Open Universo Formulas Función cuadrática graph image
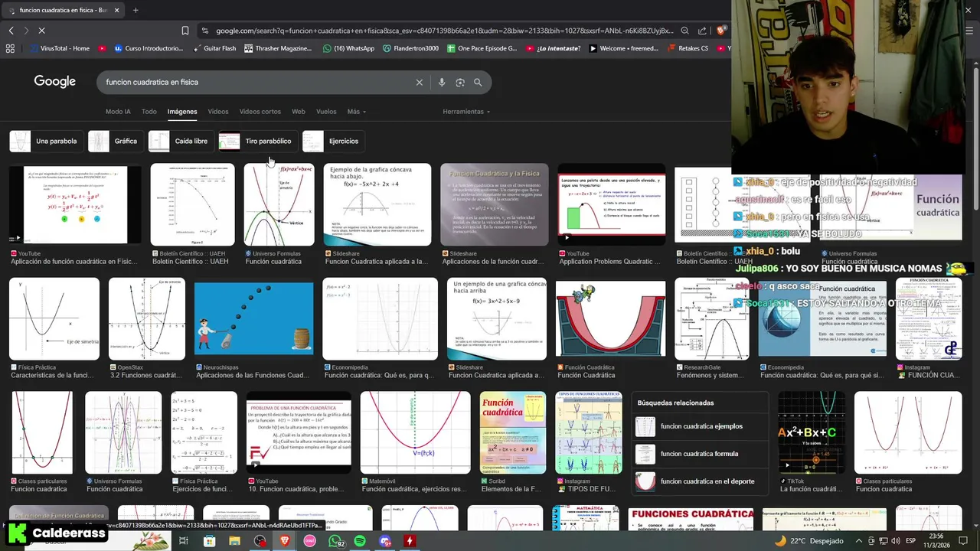 pos(279,204)
